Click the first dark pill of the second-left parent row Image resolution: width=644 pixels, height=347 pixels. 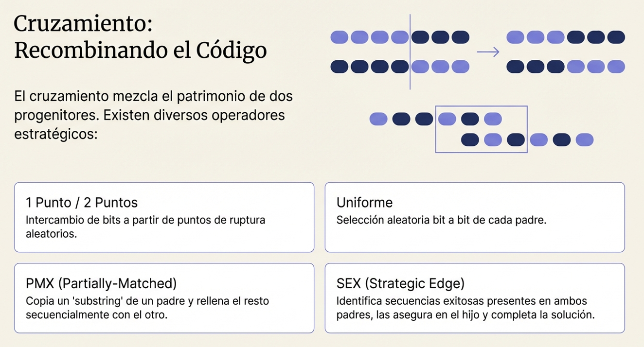pyautogui.click(x=340, y=67)
